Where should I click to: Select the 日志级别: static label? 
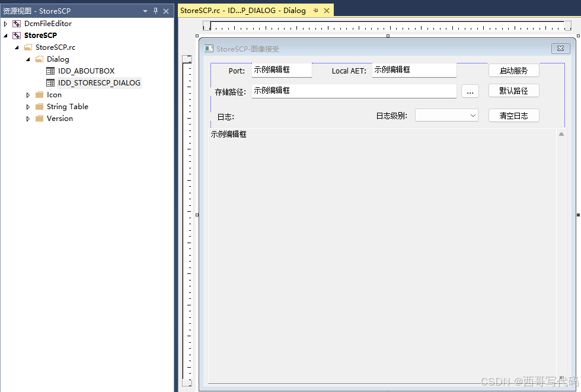click(x=392, y=116)
